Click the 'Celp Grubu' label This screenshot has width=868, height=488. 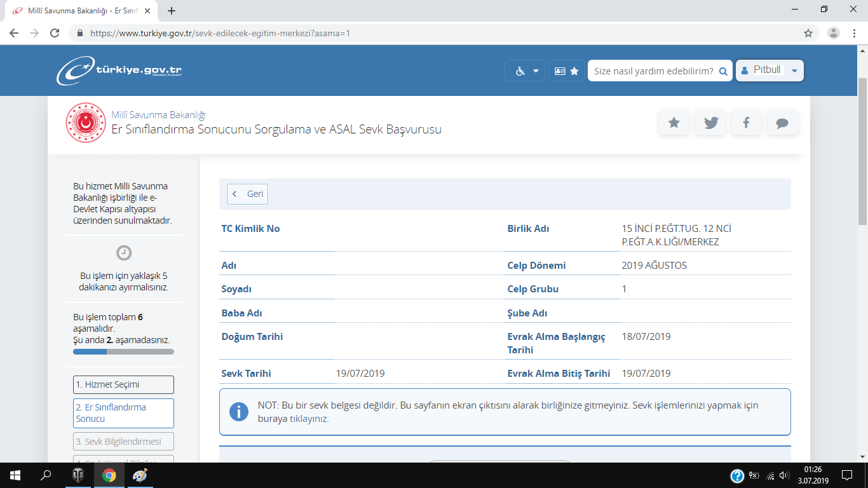coord(532,289)
